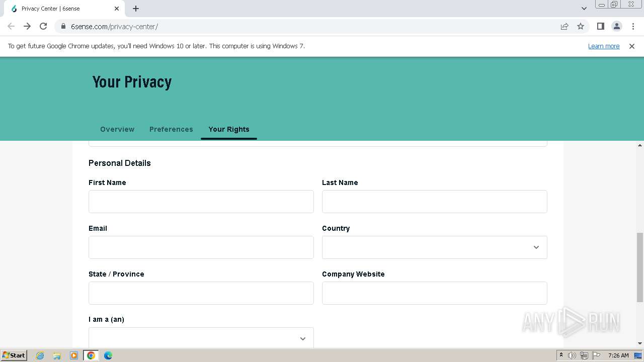The height and width of the screenshot is (362, 644).
Task: Open the network tray icon
Action: coord(584,355)
